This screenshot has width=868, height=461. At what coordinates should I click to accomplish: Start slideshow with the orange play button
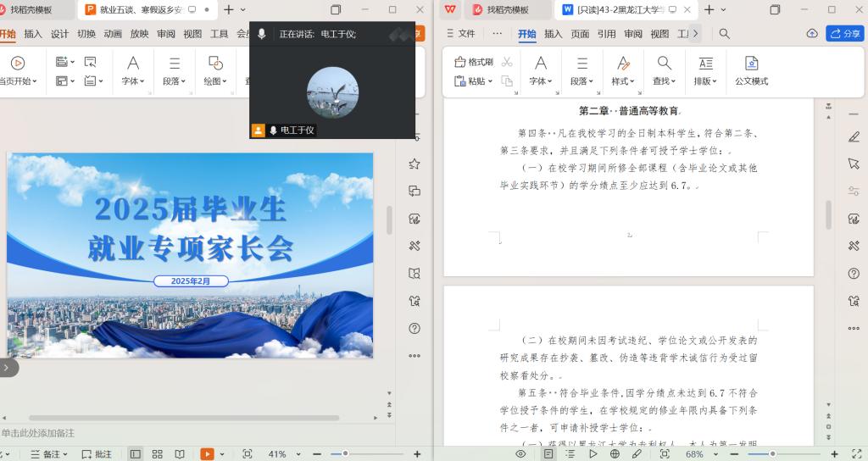click(207, 454)
